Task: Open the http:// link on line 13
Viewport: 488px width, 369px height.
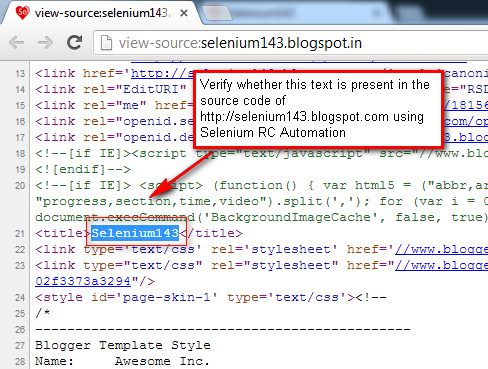Action: pos(162,73)
